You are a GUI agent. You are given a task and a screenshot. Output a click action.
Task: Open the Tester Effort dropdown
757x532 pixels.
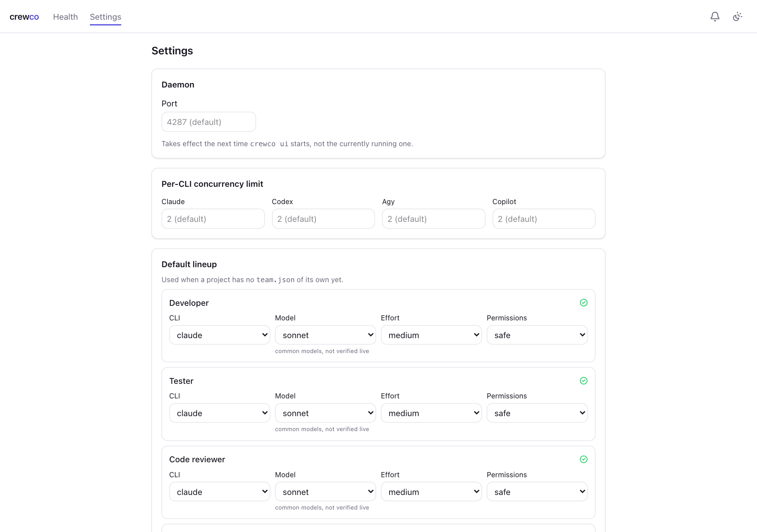[431, 413]
